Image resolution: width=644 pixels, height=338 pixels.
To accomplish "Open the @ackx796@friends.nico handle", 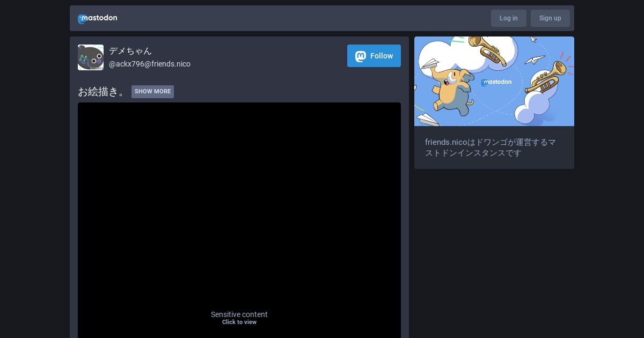I will (x=150, y=64).
